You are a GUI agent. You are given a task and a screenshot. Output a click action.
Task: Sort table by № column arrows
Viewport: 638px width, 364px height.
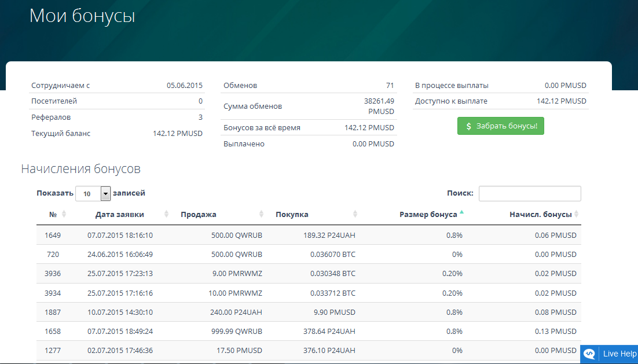pos(64,214)
